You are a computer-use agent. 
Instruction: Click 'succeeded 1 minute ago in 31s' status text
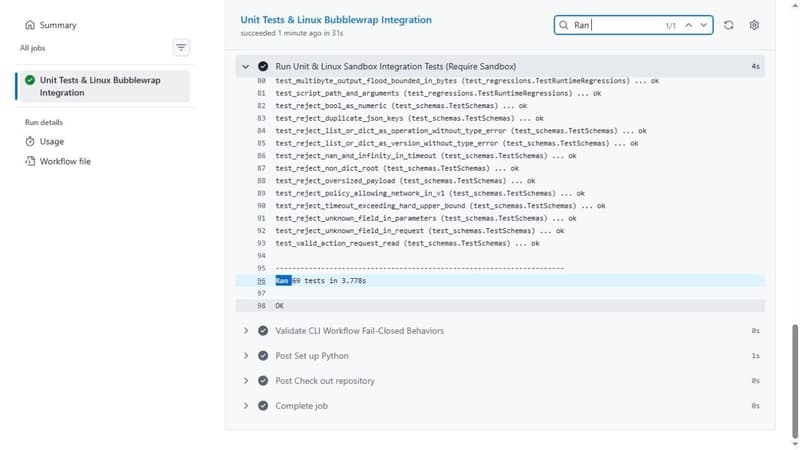click(x=291, y=33)
